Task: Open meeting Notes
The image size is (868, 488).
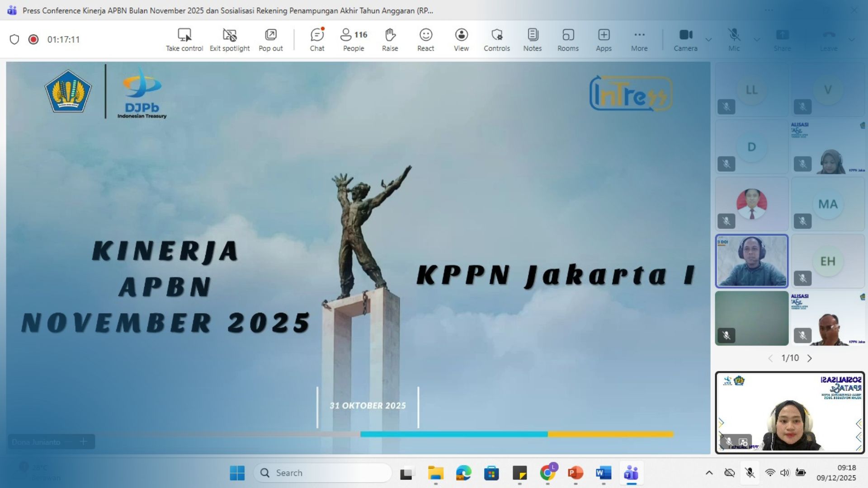Action: (x=532, y=40)
